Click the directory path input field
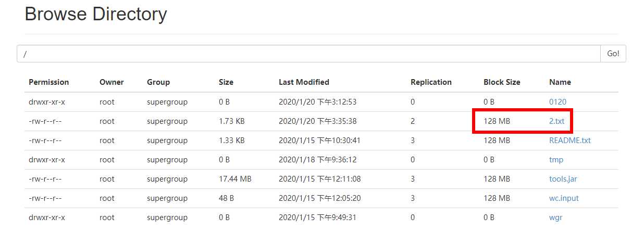The height and width of the screenshot is (243, 644). [308, 54]
